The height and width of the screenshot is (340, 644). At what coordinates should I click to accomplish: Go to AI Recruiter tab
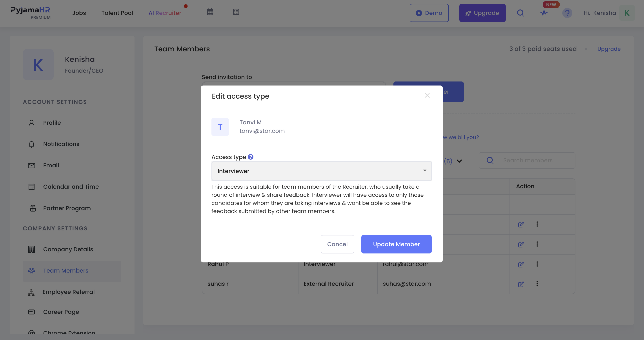[165, 13]
